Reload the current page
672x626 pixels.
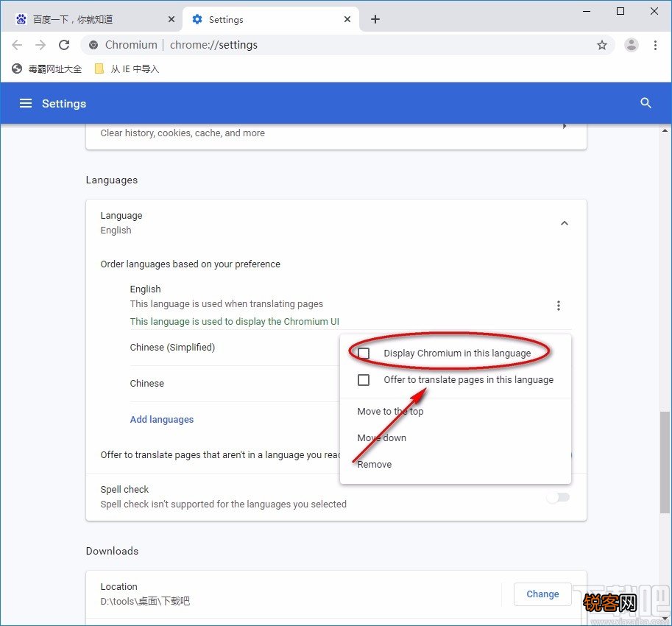pyautogui.click(x=64, y=45)
